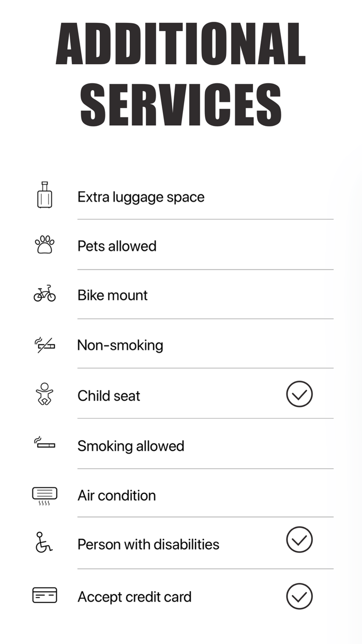
Task: Uncheck the Child seat checkmark
Action: coord(299,394)
